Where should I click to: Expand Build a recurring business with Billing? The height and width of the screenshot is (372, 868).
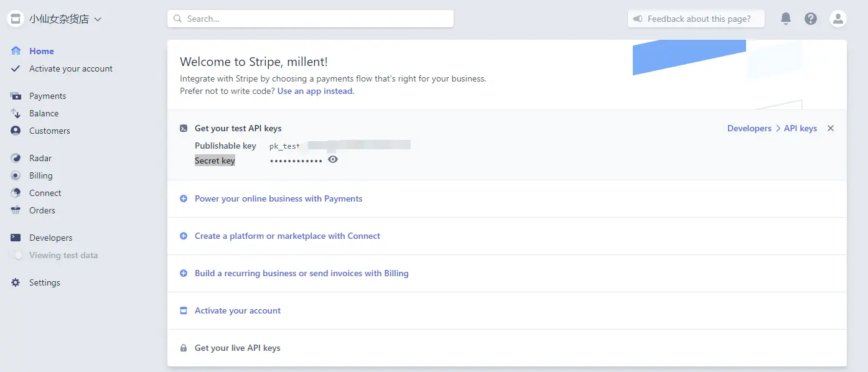pyautogui.click(x=302, y=273)
